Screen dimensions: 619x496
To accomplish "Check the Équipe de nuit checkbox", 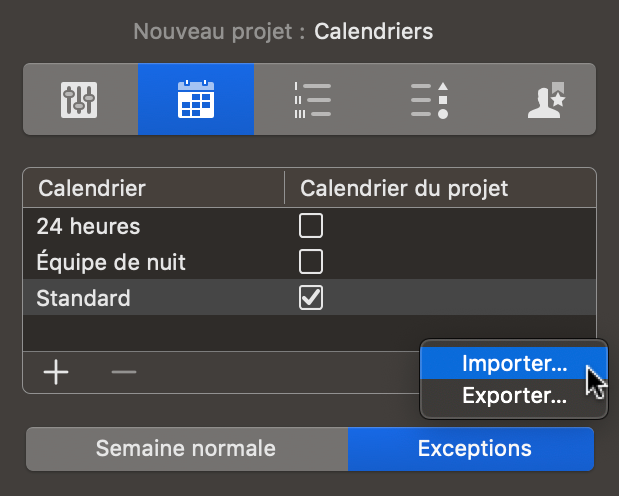I will (x=311, y=262).
